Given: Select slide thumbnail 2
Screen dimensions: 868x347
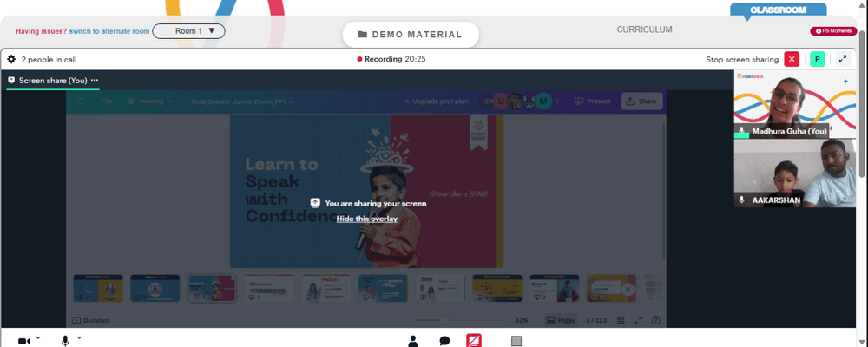Looking at the screenshot, I should pos(155,288).
